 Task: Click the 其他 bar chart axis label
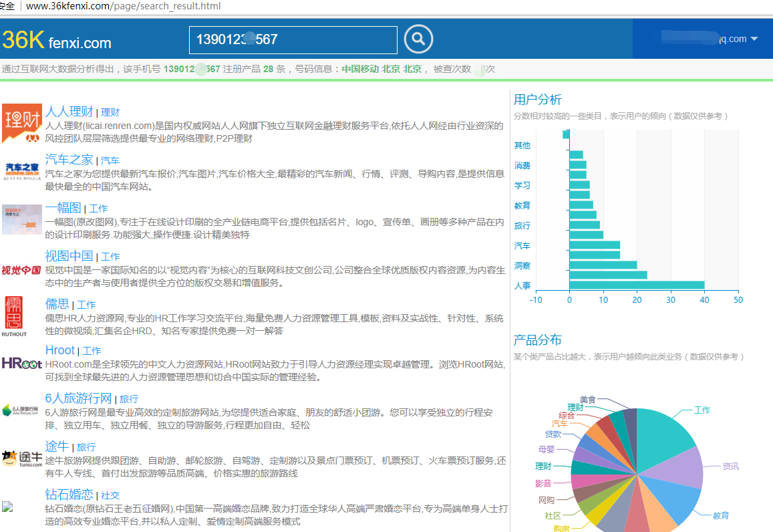(522, 146)
